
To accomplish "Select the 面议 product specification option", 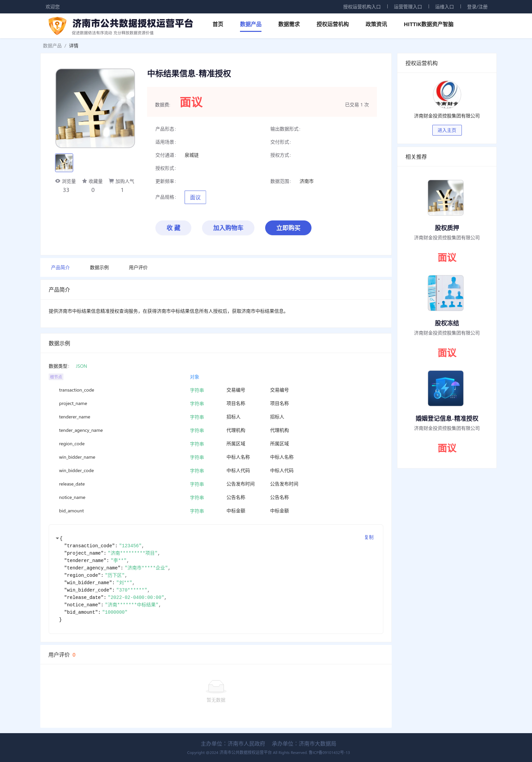I will [x=195, y=197].
